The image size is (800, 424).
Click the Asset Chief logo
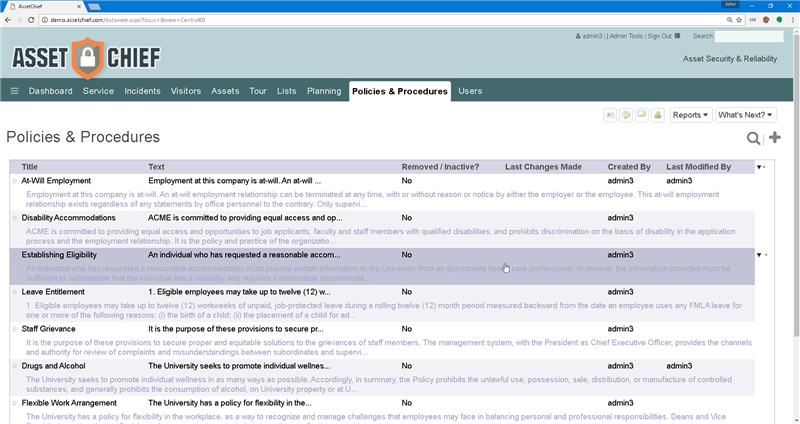pos(86,58)
